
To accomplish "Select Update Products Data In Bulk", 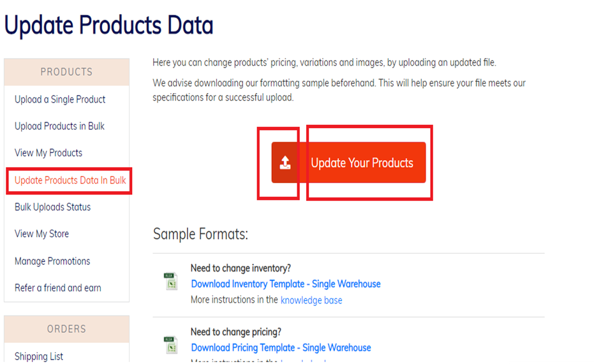I will (x=70, y=180).
